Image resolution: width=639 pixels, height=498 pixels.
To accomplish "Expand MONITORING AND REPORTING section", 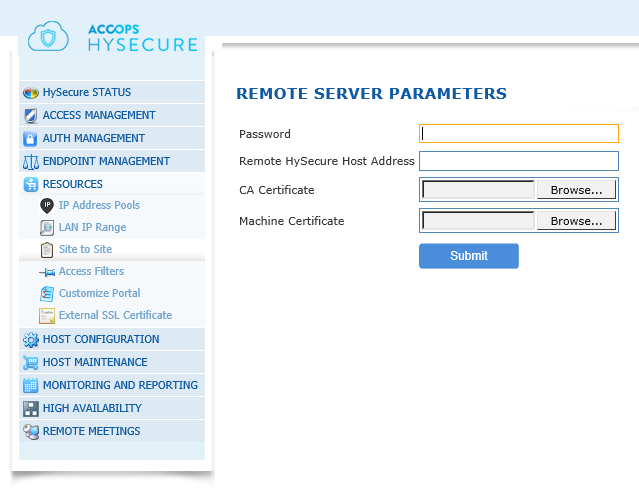I will pyautogui.click(x=112, y=385).
